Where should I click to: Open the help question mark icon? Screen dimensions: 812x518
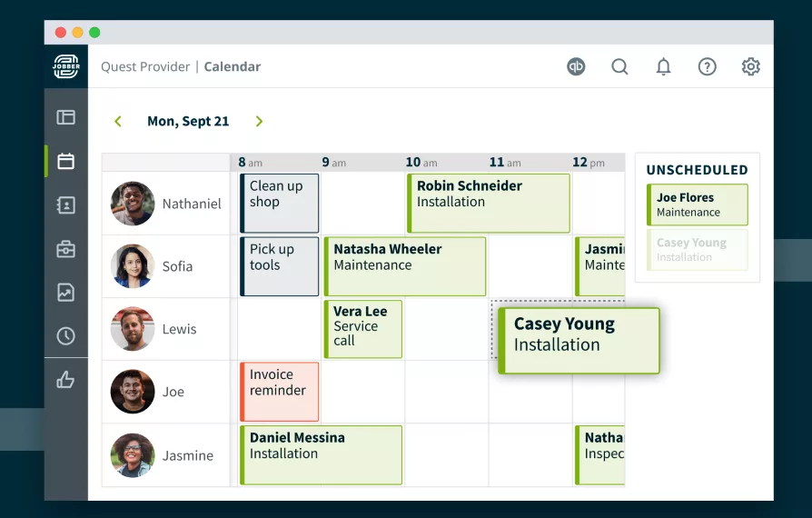[x=707, y=66]
